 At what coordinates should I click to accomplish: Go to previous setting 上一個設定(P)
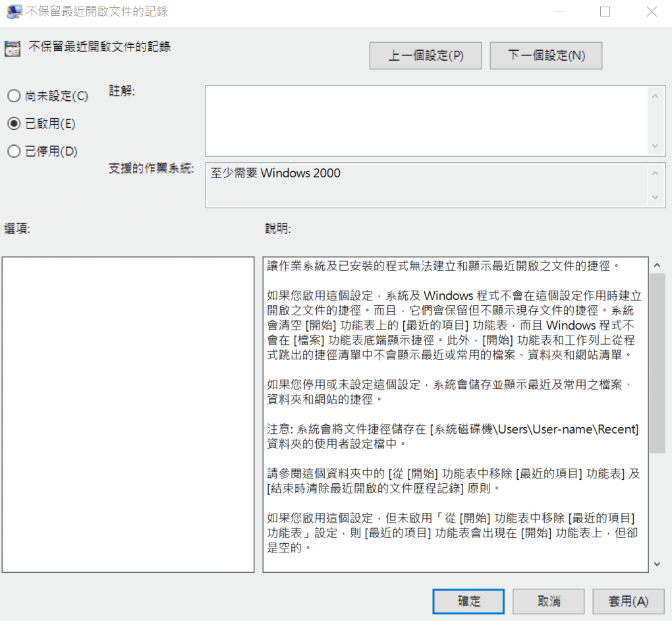click(x=425, y=56)
